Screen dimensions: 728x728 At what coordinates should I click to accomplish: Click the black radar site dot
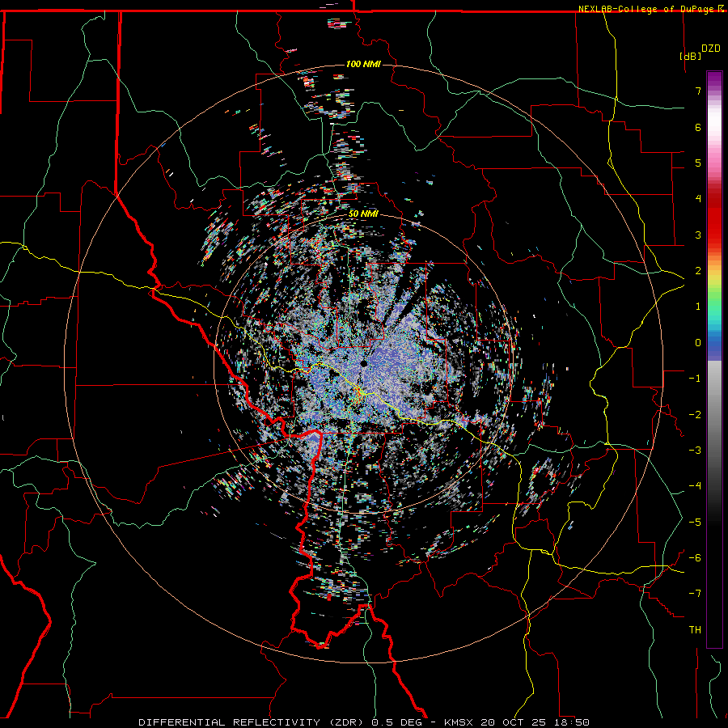[x=364, y=363]
